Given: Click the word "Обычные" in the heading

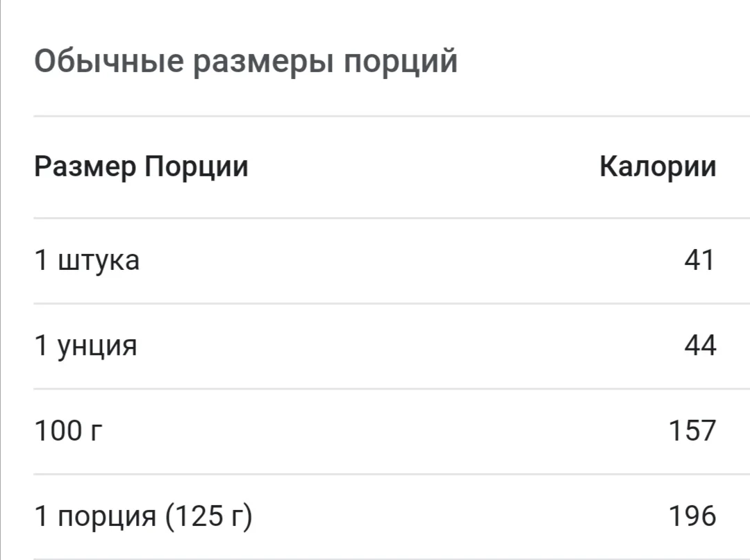Looking at the screenshot, I should 109,62.
